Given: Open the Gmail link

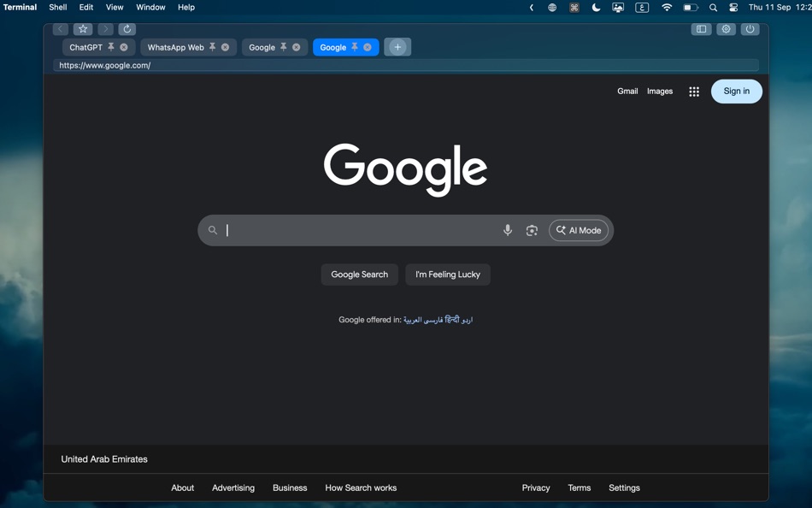Looking at the screenshot, I should point(627,92).
